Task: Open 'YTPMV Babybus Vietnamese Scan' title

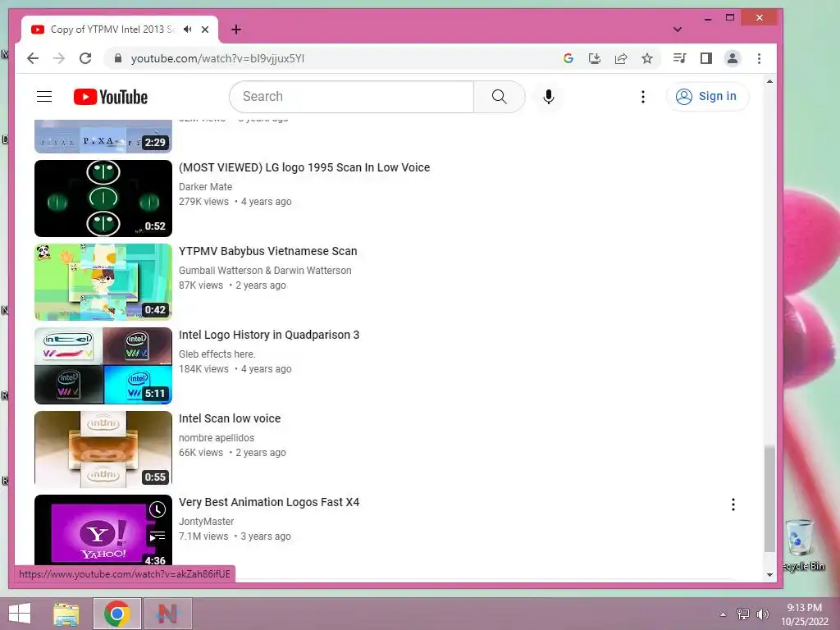Action: 268,251
